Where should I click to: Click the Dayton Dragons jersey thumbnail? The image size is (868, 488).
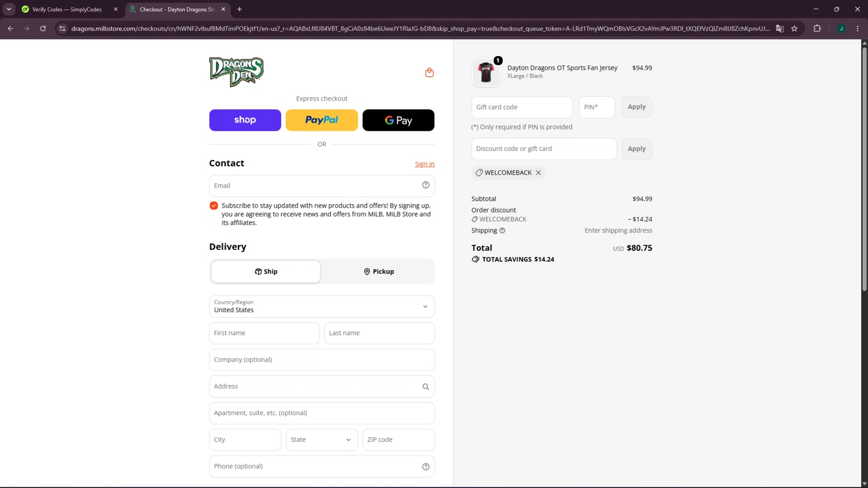pos(486,73)
